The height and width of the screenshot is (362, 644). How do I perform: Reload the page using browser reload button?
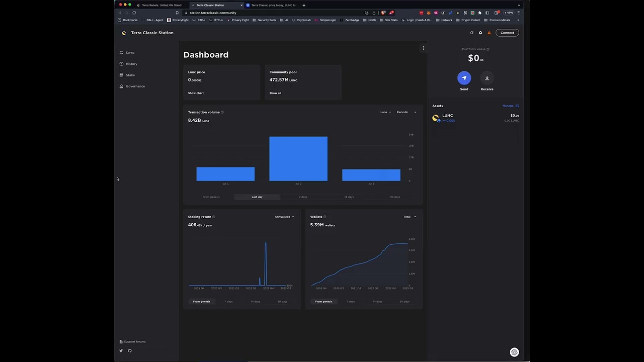(x=134, y=13)
